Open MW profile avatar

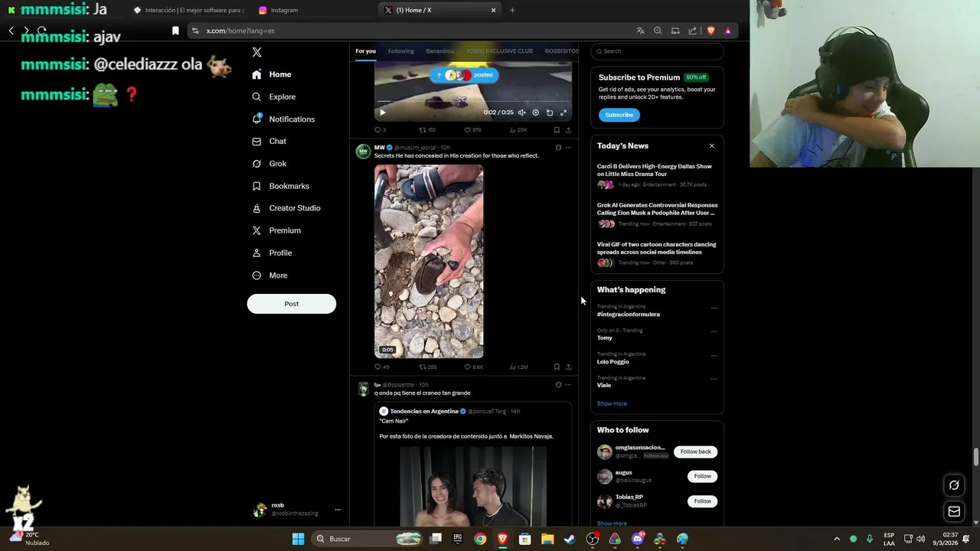(x=363, y=151)
